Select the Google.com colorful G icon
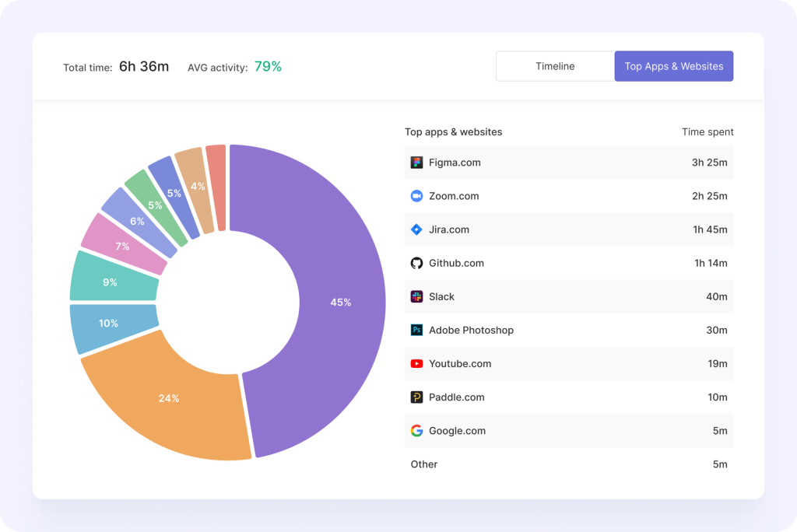797x532 pixels. pyautogui.click(x=417, y=430)
